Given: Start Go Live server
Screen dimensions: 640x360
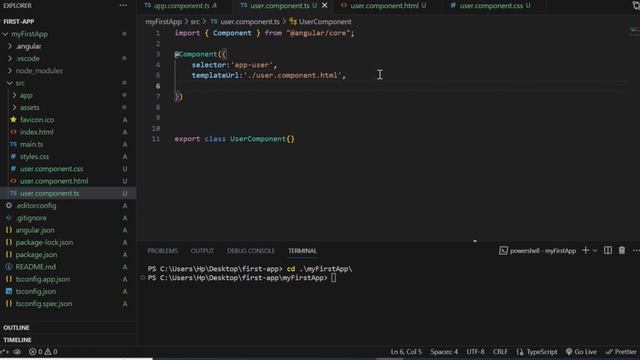Looking at the screenshot, I should pyautogui.click(x=581, y=351).
